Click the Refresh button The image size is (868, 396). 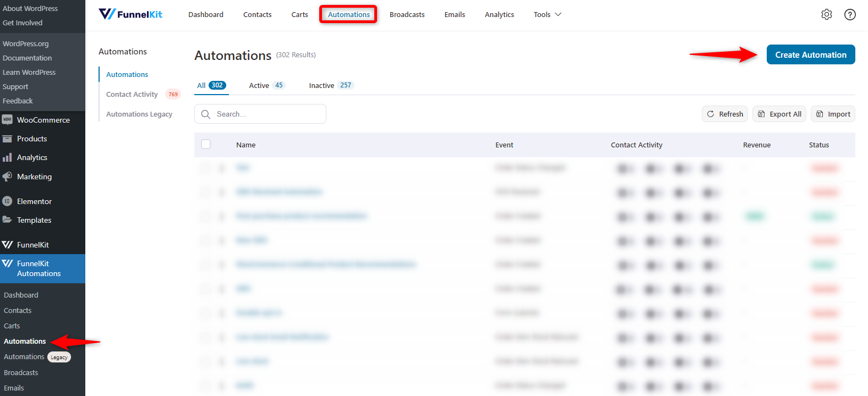725,114
